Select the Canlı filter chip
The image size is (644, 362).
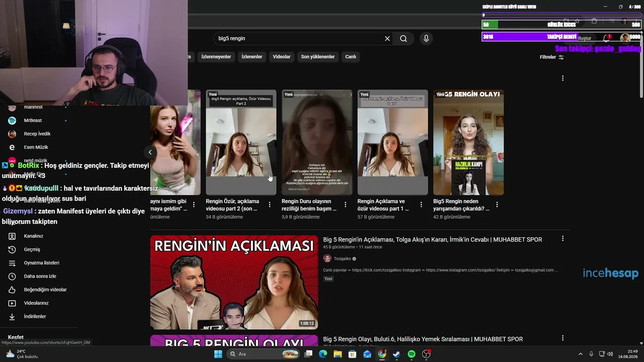(x=351, y=57)
